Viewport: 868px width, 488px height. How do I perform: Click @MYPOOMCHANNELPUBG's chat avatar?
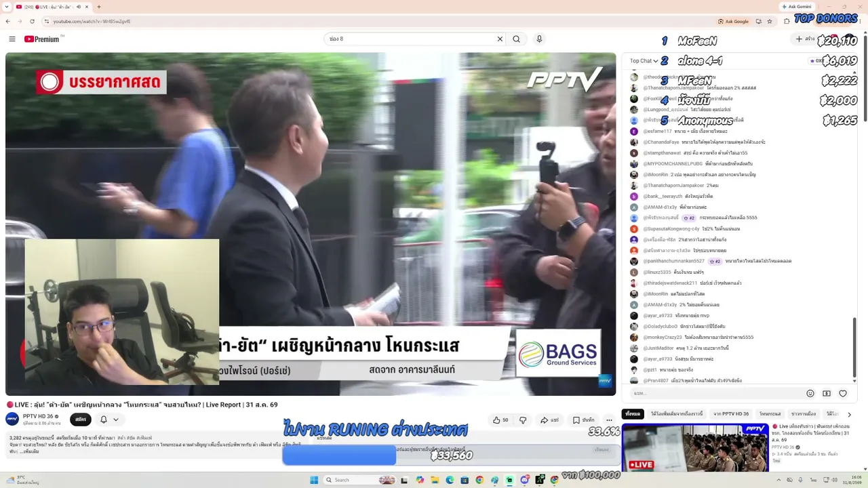pos(634,164)
